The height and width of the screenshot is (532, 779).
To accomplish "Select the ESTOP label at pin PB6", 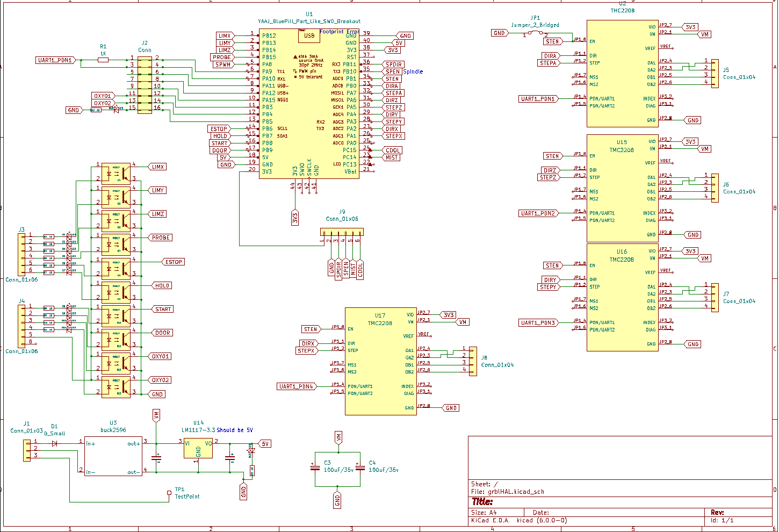I will (x=220, y=129).
